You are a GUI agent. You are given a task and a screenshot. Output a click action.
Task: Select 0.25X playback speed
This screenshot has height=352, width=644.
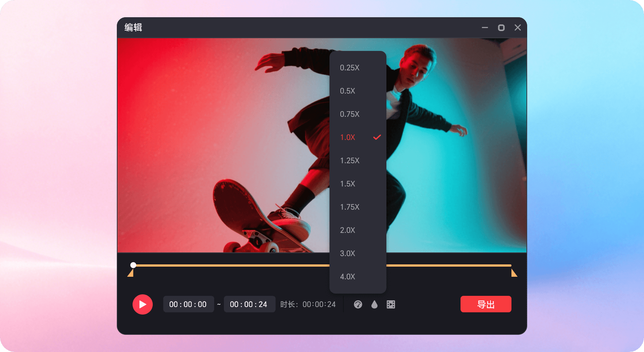[350, 68]
